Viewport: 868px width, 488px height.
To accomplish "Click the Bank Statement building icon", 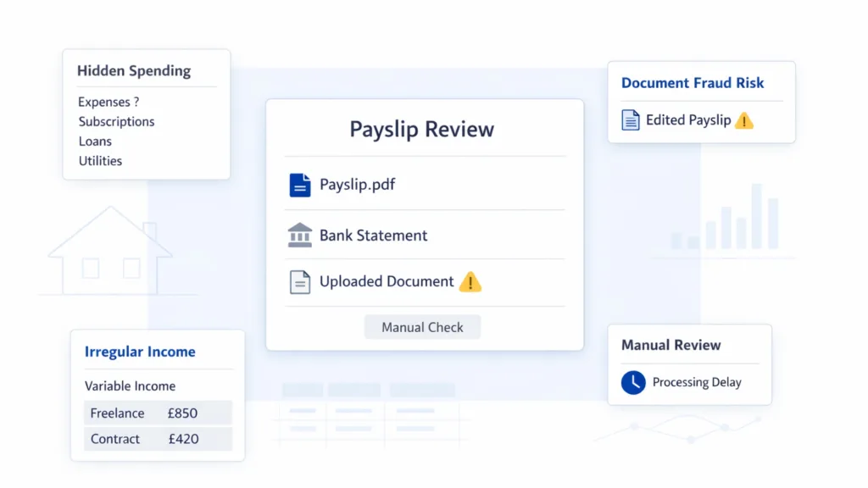I will (x=300, y=236).
